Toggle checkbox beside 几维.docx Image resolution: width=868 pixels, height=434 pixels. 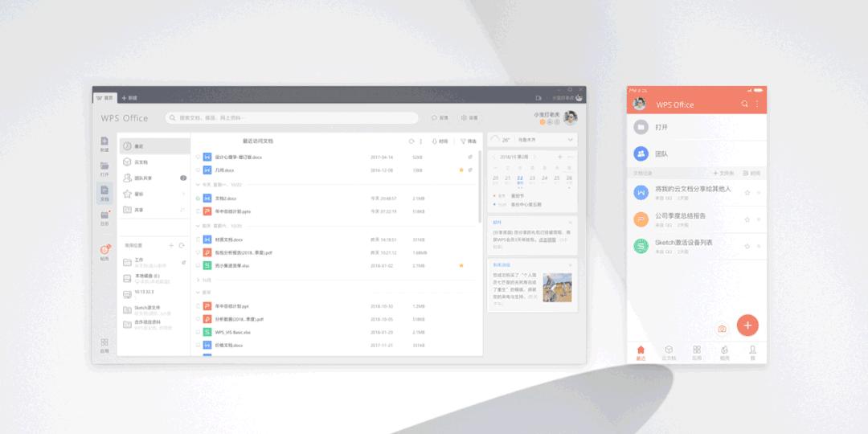[x=198, y=170]
